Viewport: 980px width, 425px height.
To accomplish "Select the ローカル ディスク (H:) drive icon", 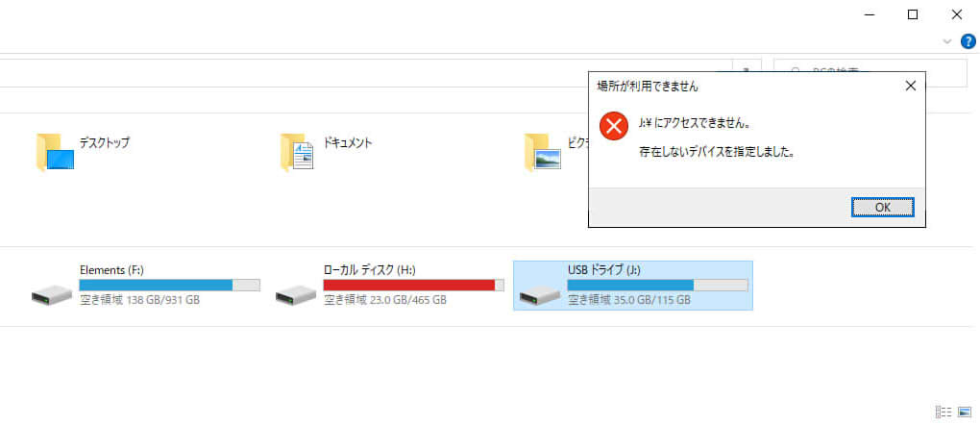I will click(296, 294).
